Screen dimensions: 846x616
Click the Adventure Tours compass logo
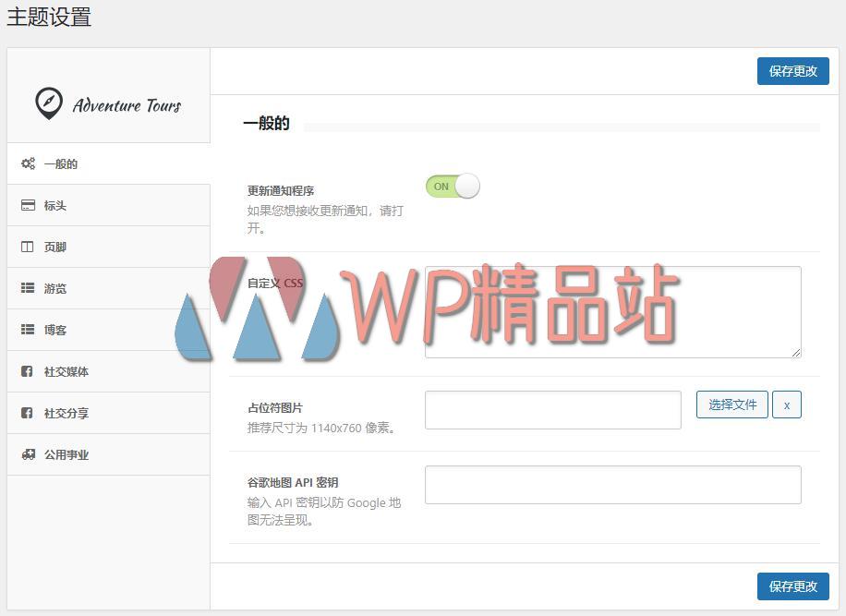[49, 103]
